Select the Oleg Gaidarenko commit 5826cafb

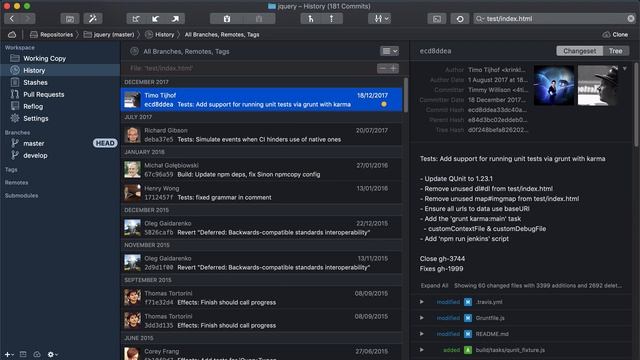point(262,228)
